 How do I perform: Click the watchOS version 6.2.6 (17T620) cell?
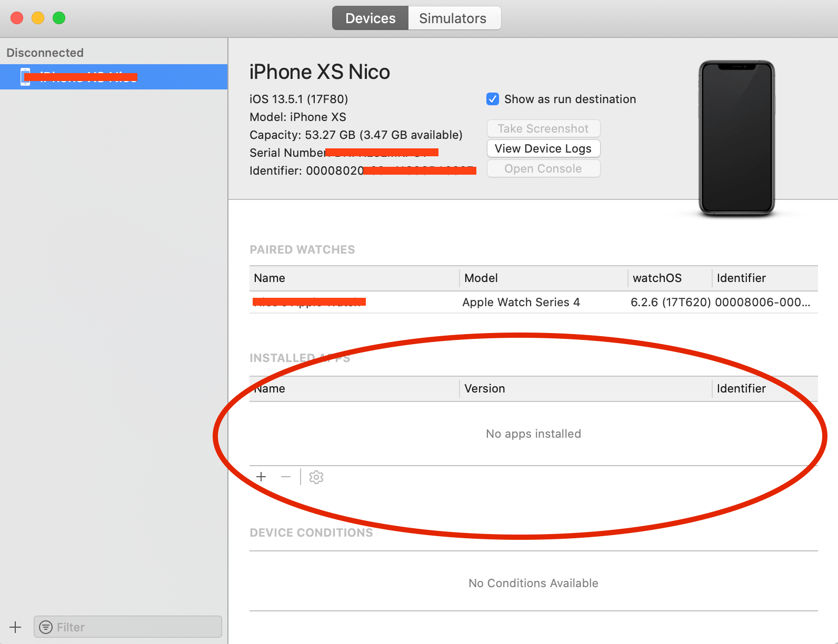(x=671, y=302)
